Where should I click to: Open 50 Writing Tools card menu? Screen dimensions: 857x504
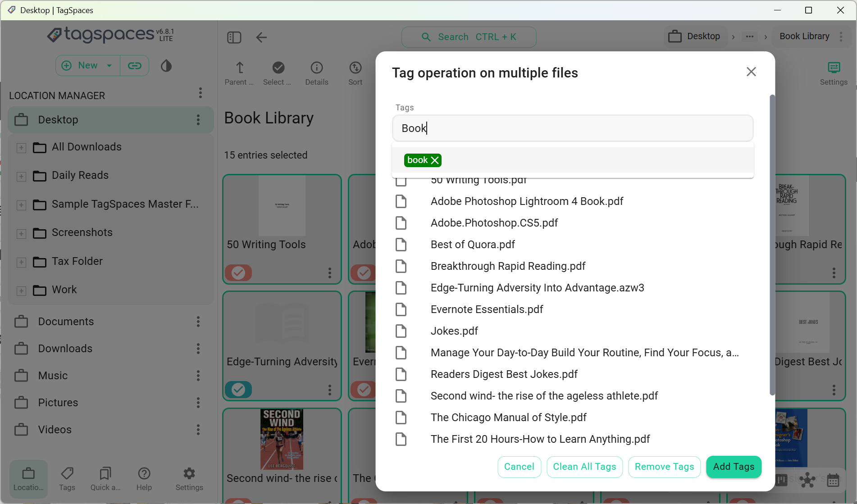[x=330, y=273]
